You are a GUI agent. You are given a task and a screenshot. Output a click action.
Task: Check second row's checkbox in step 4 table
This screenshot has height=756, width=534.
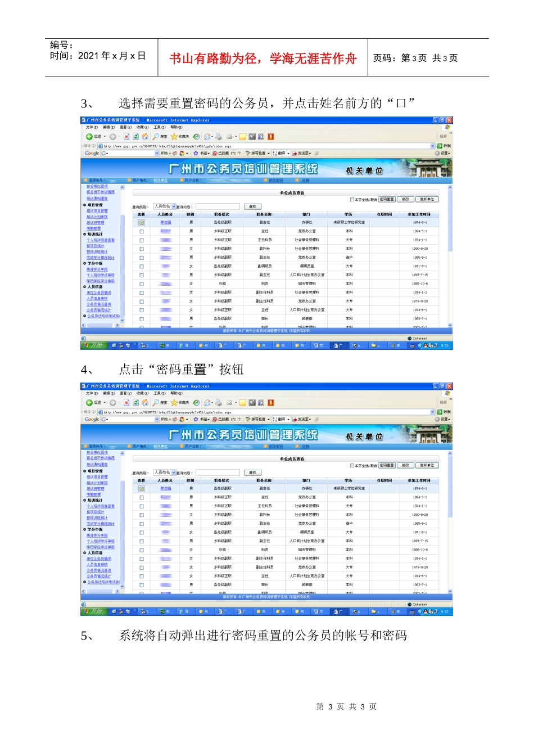click(x=142, y=497)
